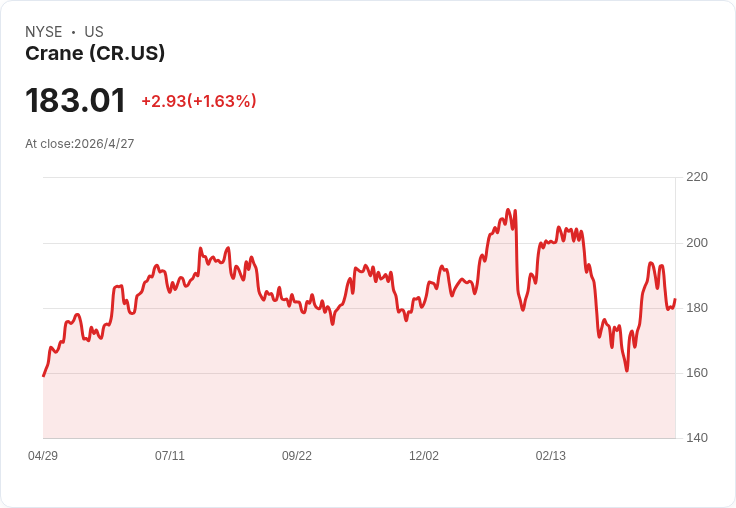Viewport: 736px width, 508px height.
Task: Click the 12/02 date axis label
Action: [424, 456]
